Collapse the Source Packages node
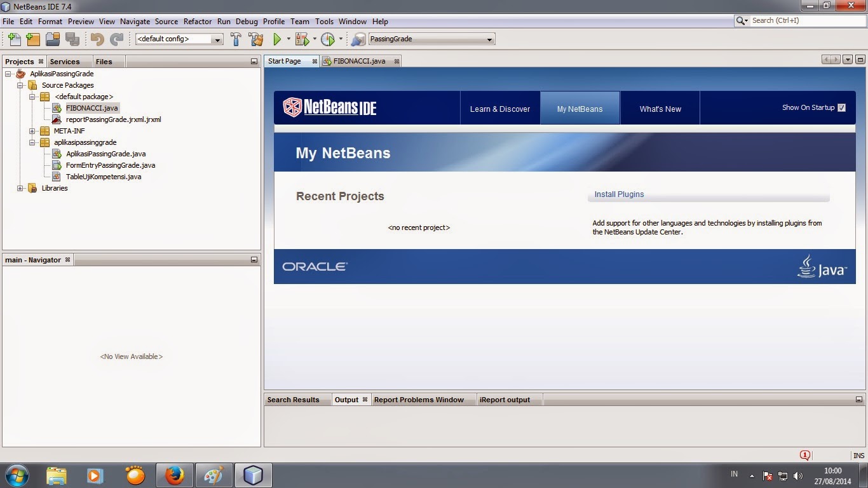The image size is (868, 488). tap(20, 85)
